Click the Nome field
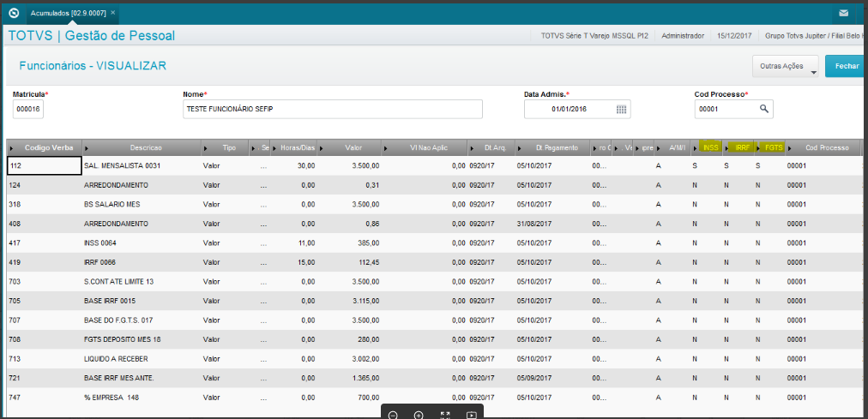This screenshot has height=419, width=868. pyautogui.click(x=333, y=110)
